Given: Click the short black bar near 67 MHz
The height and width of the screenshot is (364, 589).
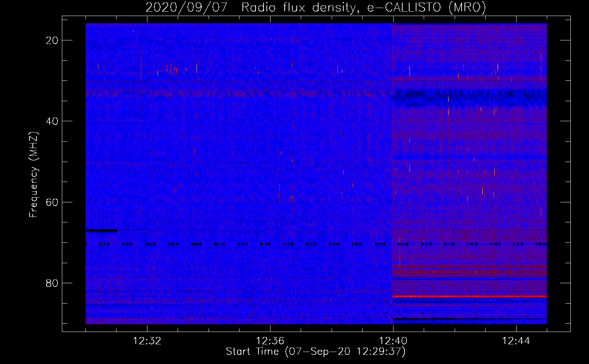Looking at the screenshot, I should [102, 230].
